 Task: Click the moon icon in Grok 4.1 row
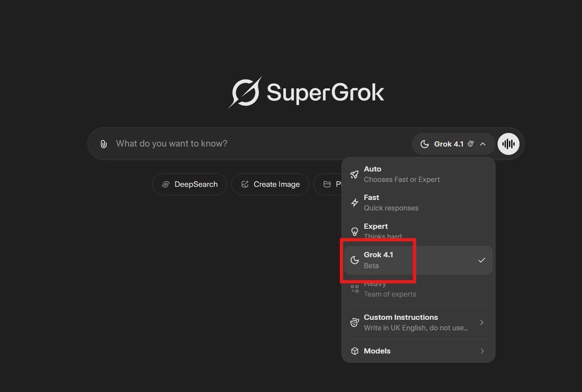pos(355,260)
